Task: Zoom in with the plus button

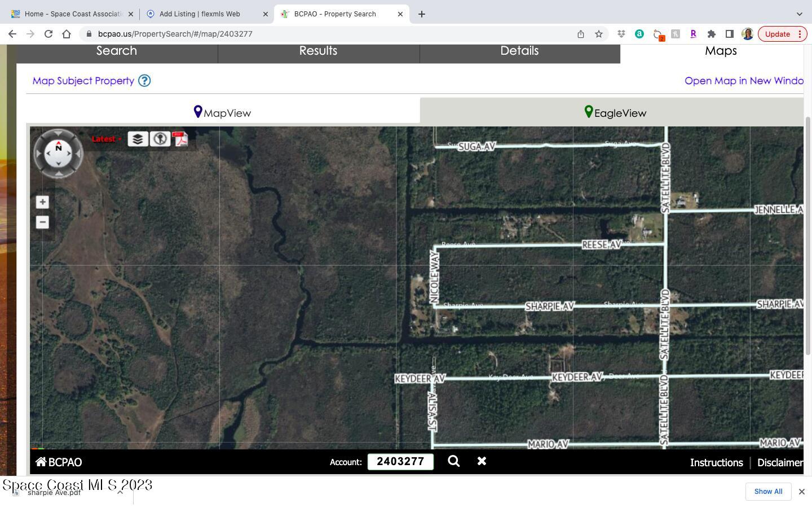Action: [x=42, y=202]
